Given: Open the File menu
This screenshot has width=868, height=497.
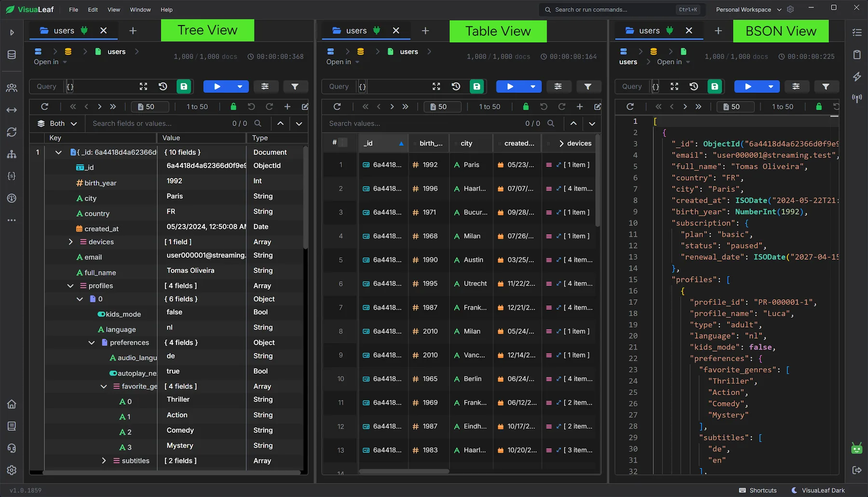Looking at the screenshot, I should [73, 10].
